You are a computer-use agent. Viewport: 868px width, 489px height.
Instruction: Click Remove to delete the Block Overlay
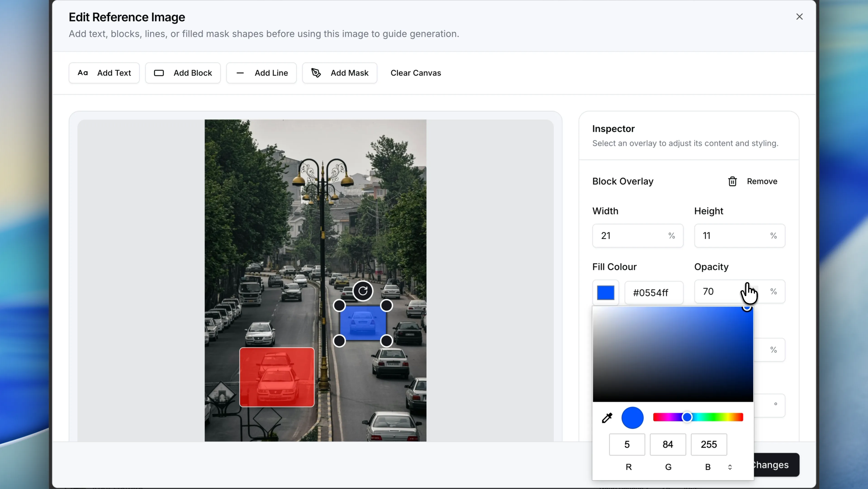tap(762, 181)
